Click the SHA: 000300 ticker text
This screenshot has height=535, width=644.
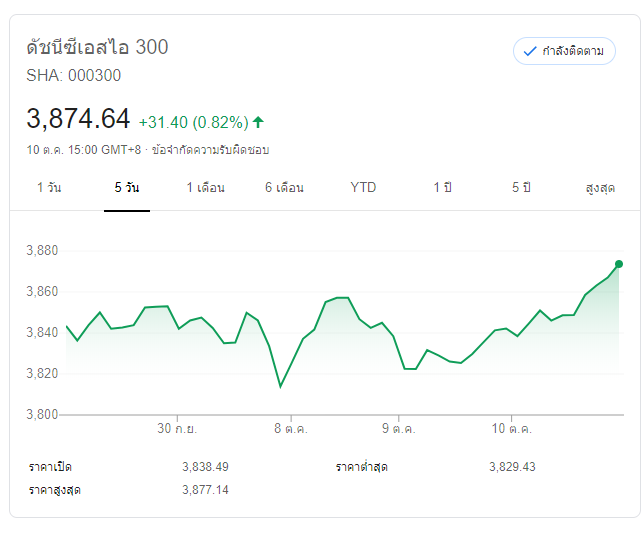click(x=73, y=75)
